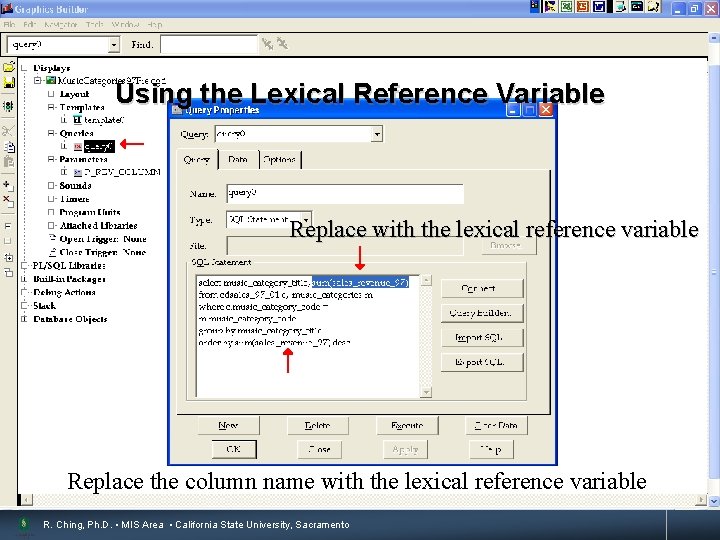
Task: Click the Collapse node icon in left toolbar
Action: click(8, 241)
